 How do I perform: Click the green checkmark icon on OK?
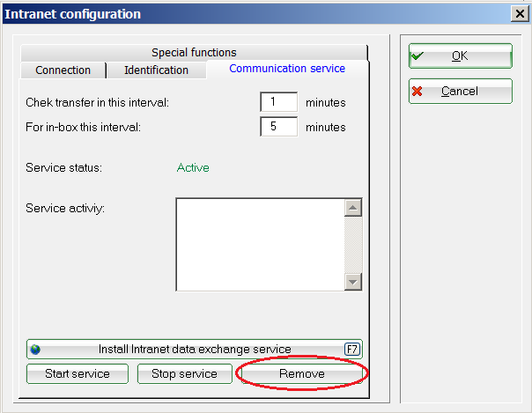click(x=417, y=55)
